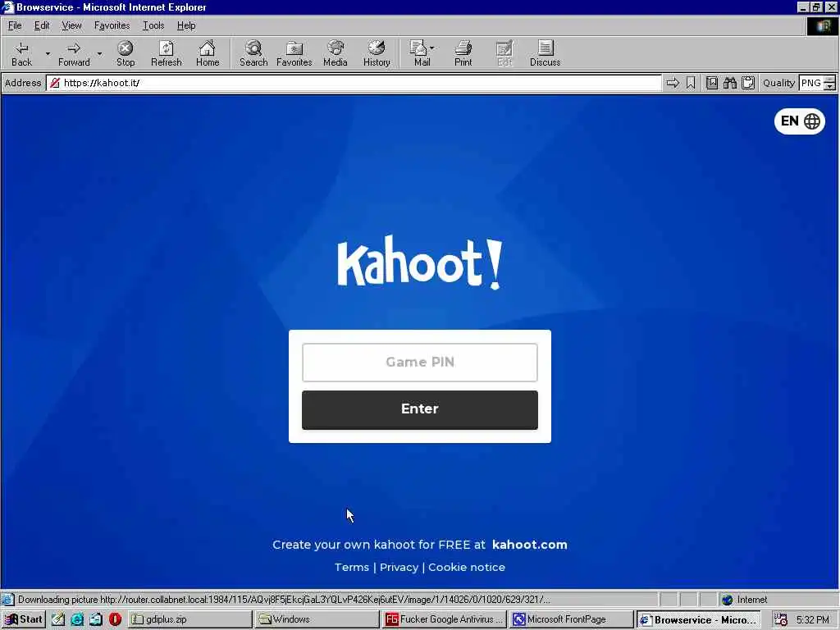This screenshot has width=840, height=630.
Task: Open the Cookie notice link
Action: 467,567
